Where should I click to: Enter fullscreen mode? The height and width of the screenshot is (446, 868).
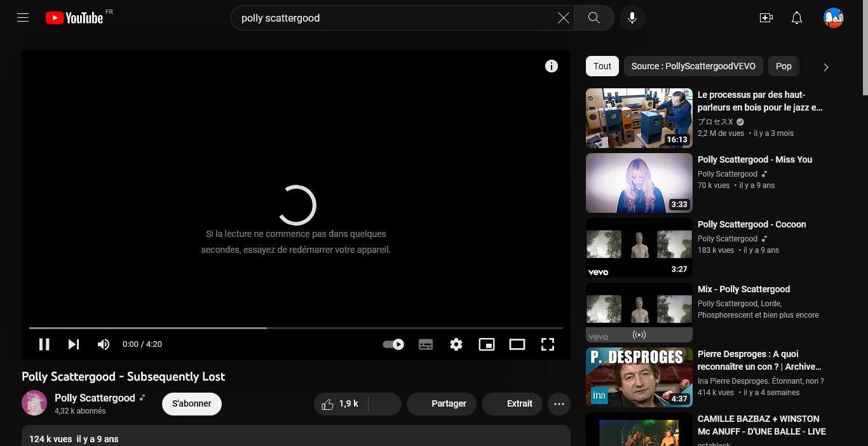[547, 344]
